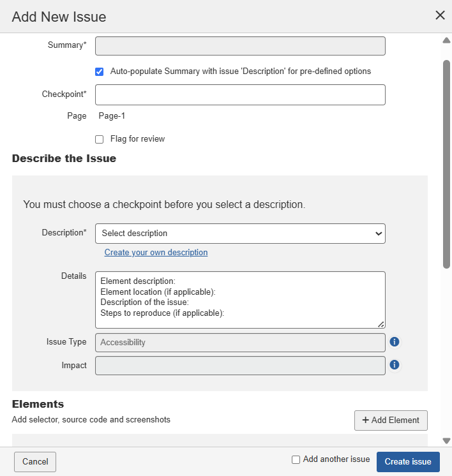Open the Create your own description link
Screen dimensions: 452x476
point(156,252)
